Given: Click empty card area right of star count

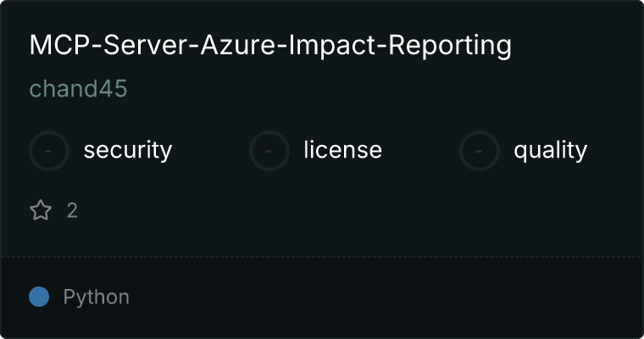Looking at the screenshot, I should pos(339,210).
